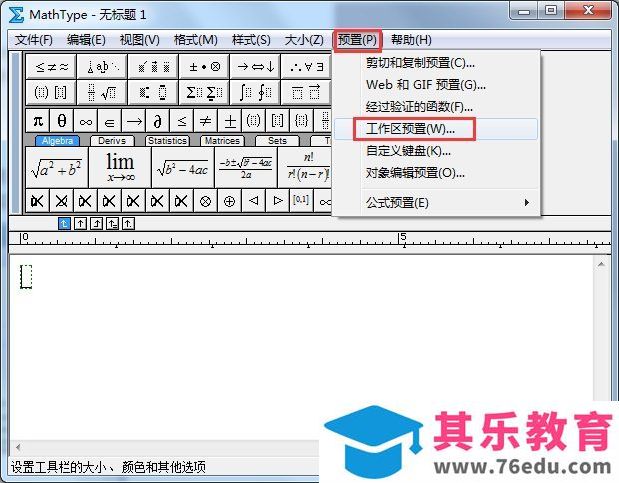Select the fifth tab-stop alignment button

click(128, 224)
